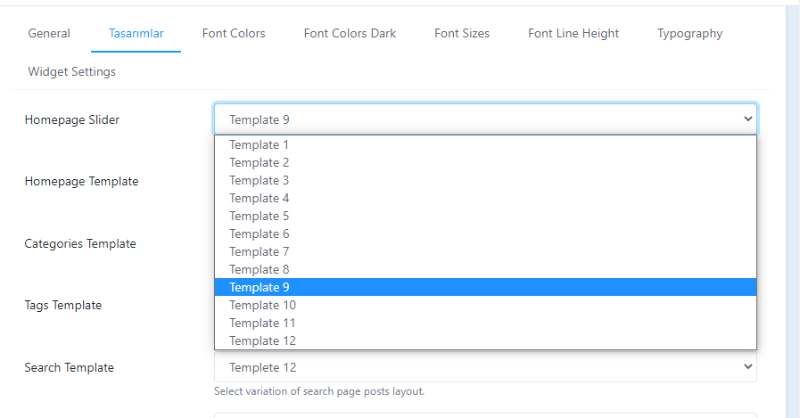Image resolution: width=800 pixels, height=418 pixels.
Task: Select Template 6 option
Action: coord(485,234)
